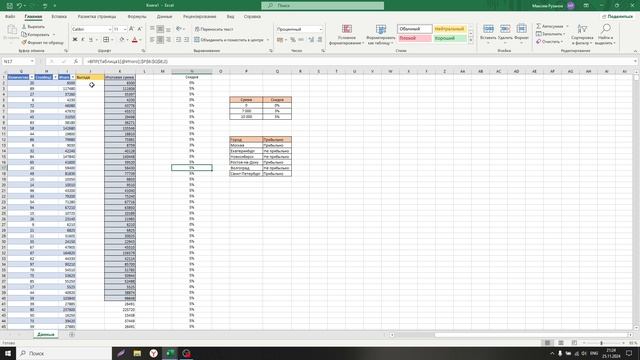The height and width of the screenshot is (360, 640).
Task: Toggle underline formatting (Ч)
Action: tap(91, 40)
